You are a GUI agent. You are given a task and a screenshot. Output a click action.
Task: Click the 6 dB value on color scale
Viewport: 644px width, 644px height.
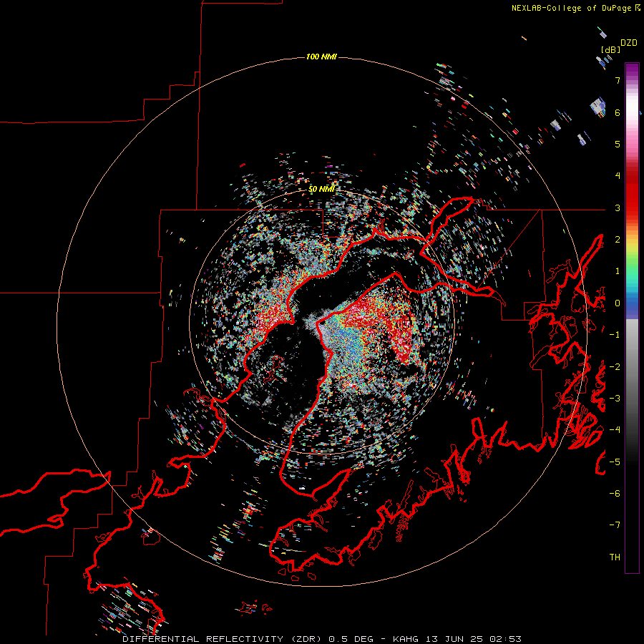tap(618, 112)
